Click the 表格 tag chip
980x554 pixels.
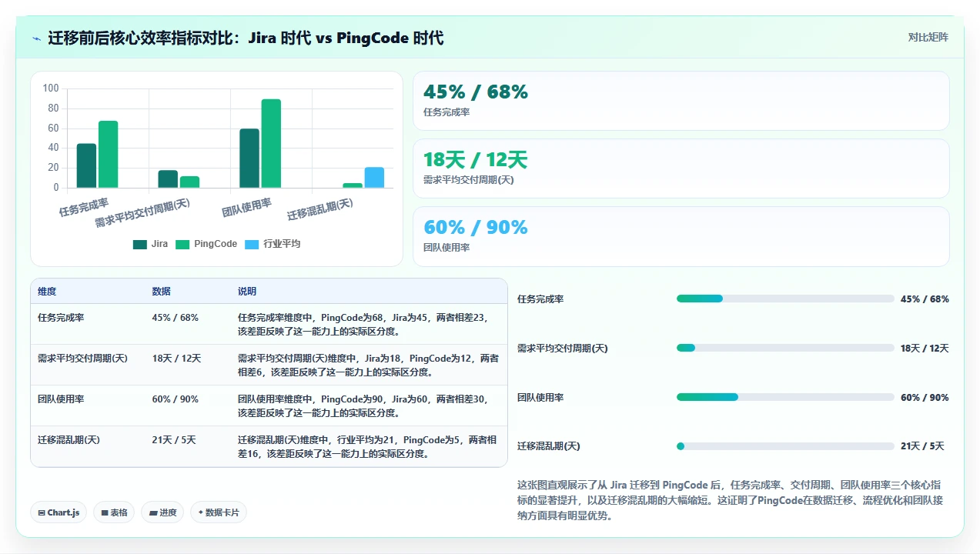[x=114, y=512]
